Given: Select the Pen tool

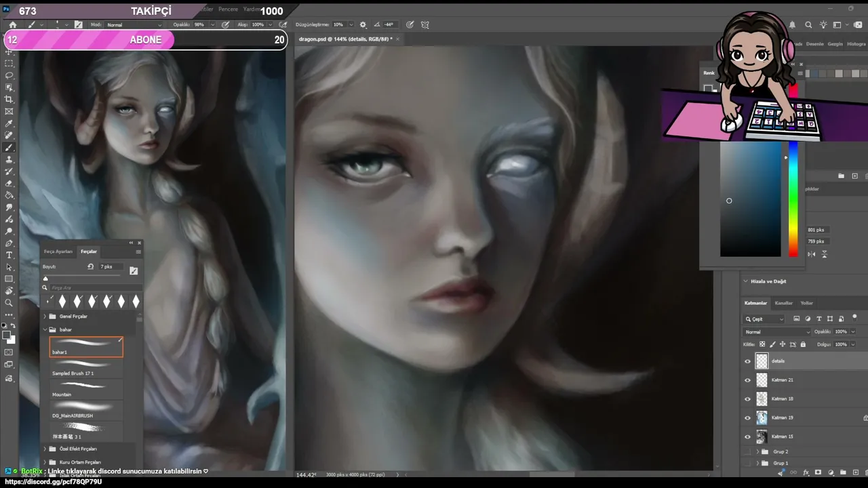Looking at the screenshot, I should pyautogui.click(x=9, y=243).
